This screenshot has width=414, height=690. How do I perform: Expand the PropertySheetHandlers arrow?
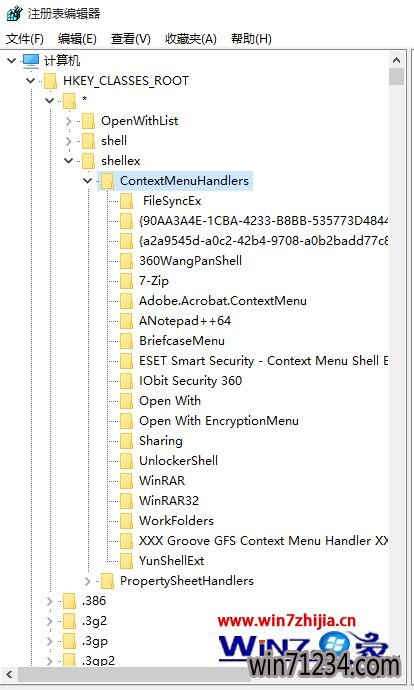click(88, 581)
